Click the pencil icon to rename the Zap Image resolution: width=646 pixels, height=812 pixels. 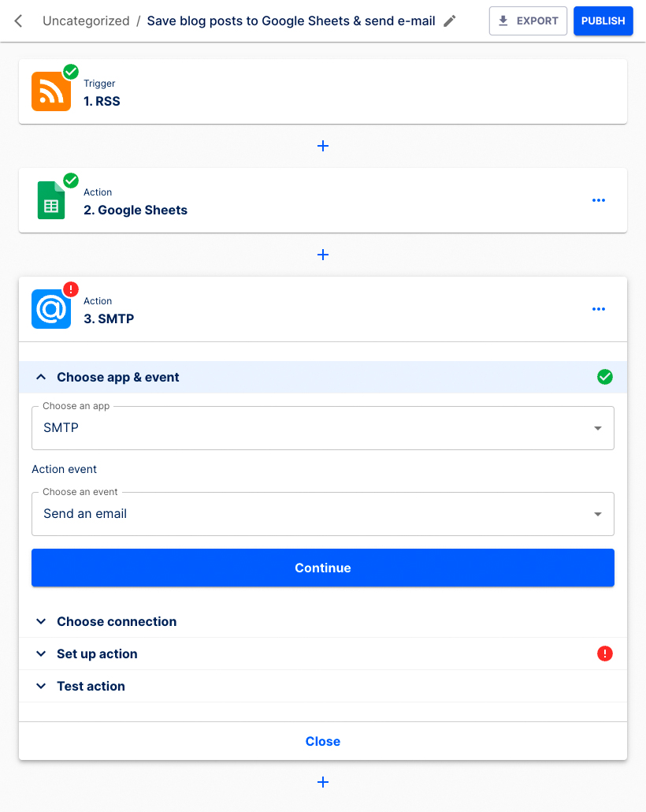pyautogui.click(x=450, y=20)
